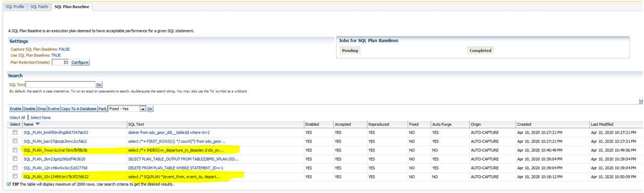
Task: Focus the SQL Text search field
Action: (x=60, y=84)
